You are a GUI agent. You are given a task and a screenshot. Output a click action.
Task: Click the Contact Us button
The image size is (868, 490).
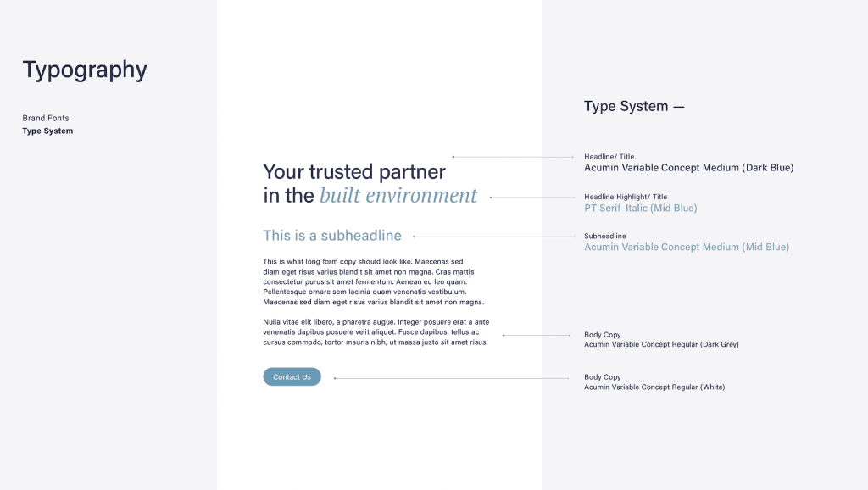292,376
